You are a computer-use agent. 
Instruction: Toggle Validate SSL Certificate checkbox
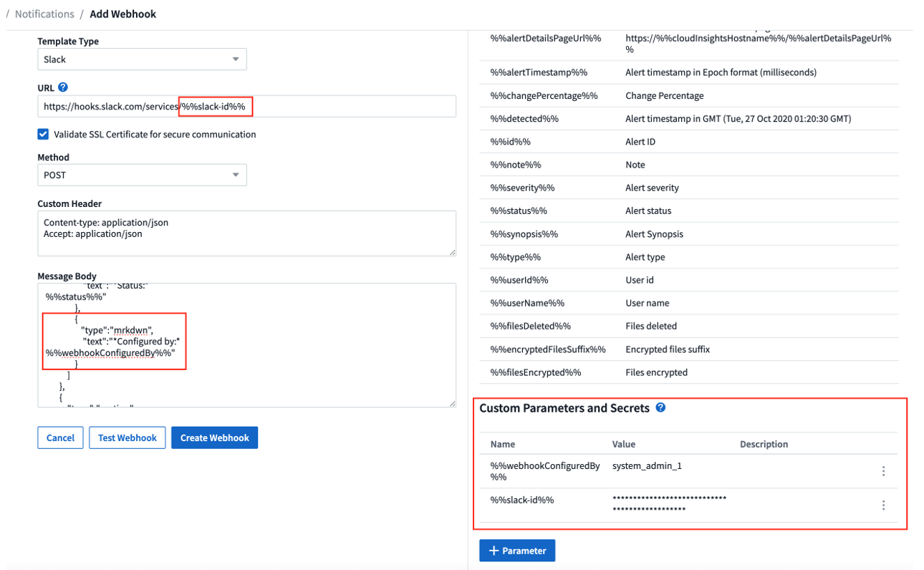click(44, 134)
